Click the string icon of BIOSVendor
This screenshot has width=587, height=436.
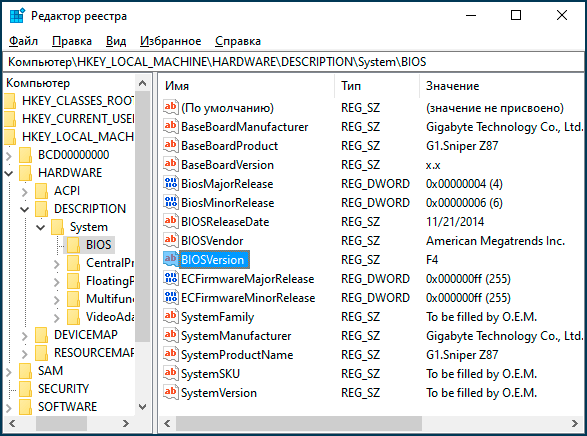coord(171,240)
